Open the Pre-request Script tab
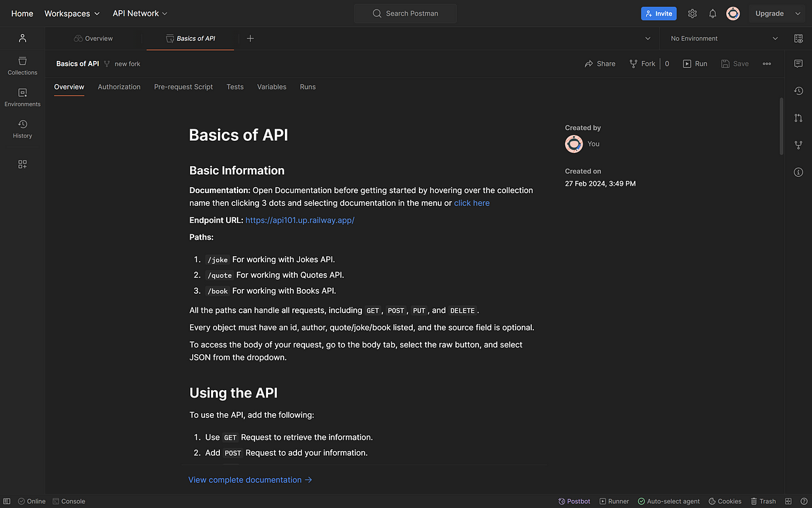The image size is (812, 508). point(183,87)
